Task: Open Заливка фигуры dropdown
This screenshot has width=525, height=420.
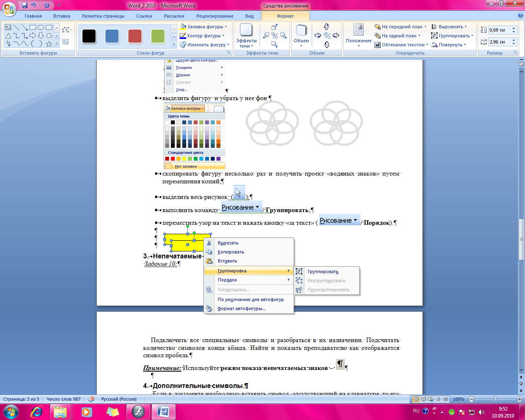Action: point(204,27)
